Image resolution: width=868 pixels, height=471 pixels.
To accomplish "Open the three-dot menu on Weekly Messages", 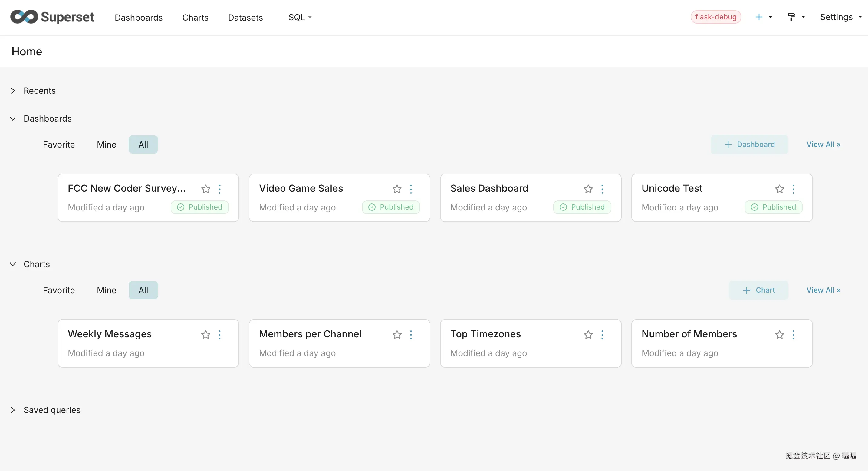I will pyautogui.click(x=220, y=335).
